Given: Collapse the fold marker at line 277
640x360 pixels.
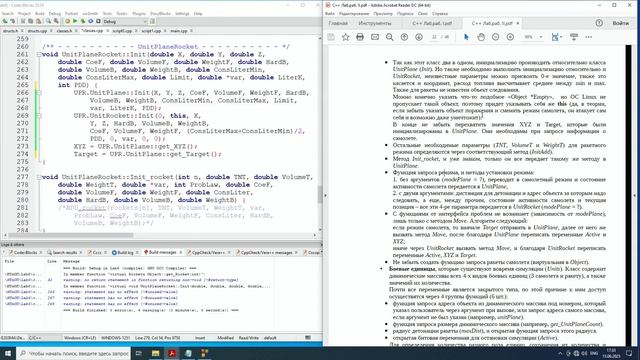Looking at the screenshot, I should (38, 177).
